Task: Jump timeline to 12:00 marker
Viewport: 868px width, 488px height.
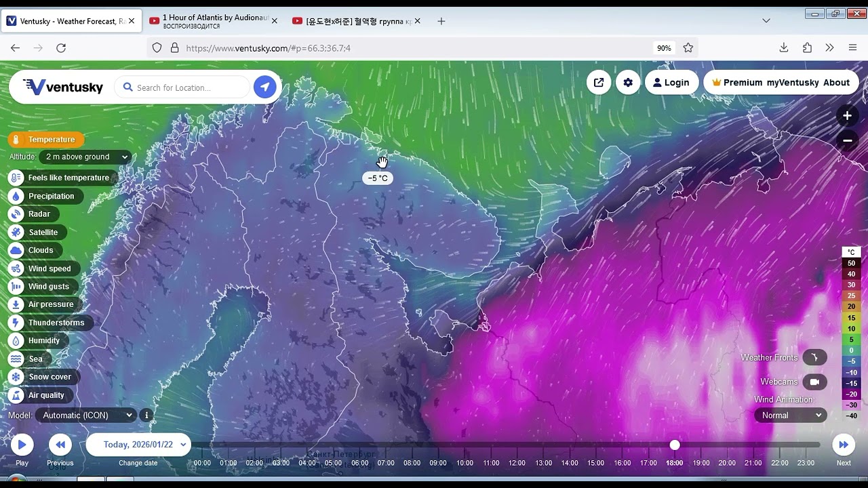Action: coord(517,463)
